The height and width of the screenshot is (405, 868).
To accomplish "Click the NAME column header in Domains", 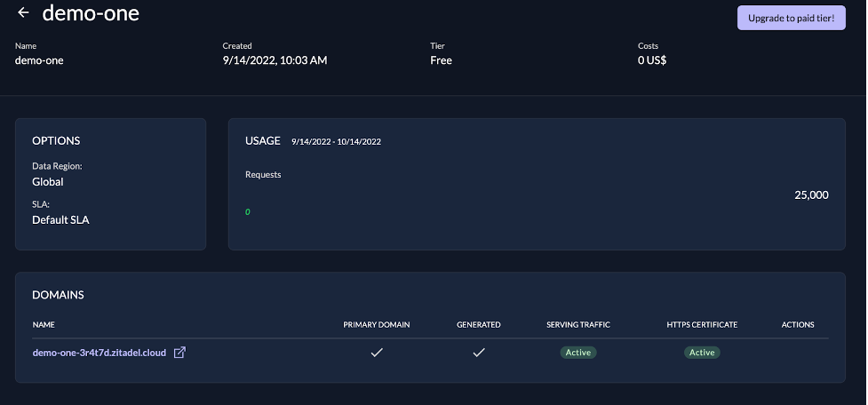I will click(44, 325).
